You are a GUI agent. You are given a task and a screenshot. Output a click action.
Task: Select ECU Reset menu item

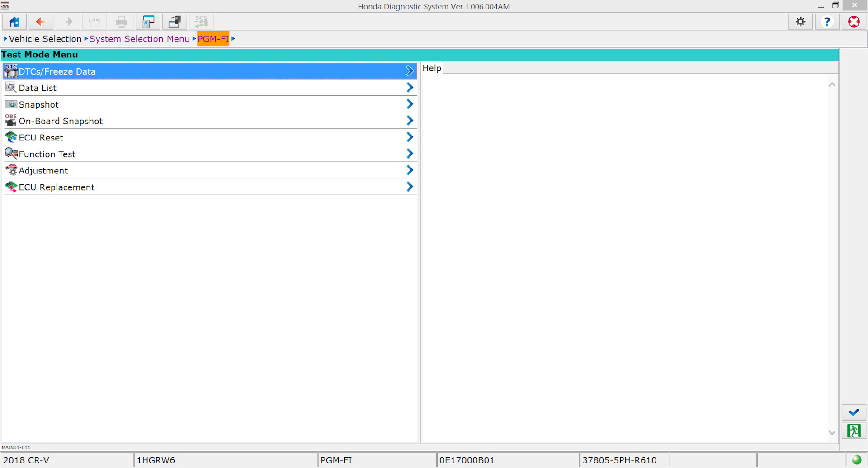[210, 137]
